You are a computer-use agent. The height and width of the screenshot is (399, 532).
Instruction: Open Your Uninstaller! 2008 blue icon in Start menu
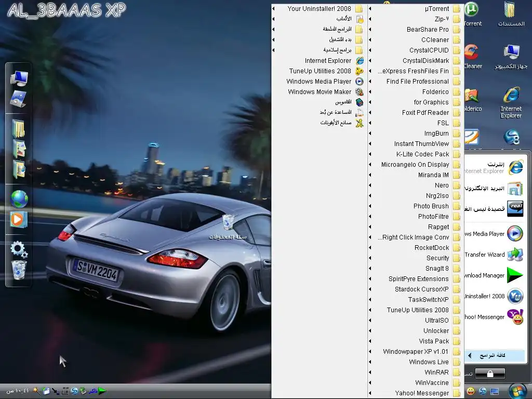coord(515,296)
